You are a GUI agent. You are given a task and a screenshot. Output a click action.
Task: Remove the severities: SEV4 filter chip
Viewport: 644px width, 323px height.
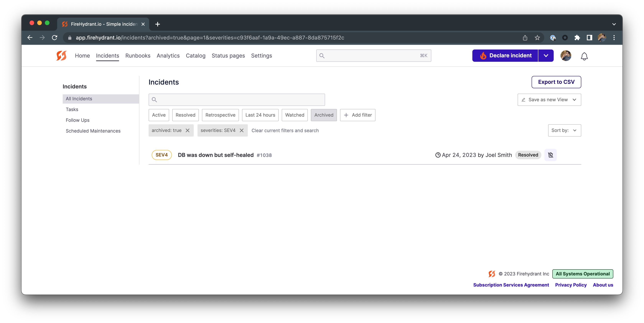click(x=241, y=130)
